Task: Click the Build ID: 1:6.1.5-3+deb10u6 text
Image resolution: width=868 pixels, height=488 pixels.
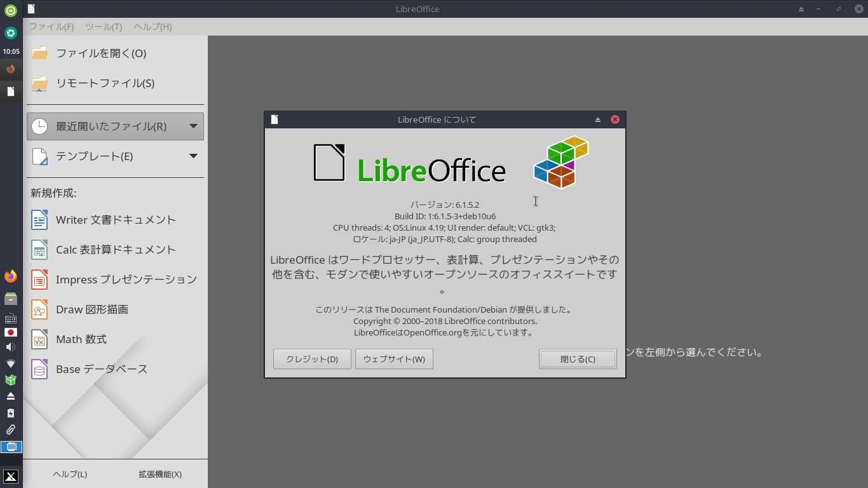Action: [x=445, y=216]
